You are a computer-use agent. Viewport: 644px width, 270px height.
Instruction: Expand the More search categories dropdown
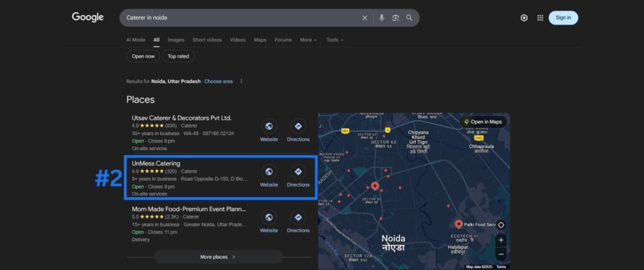tap(308, 40)
